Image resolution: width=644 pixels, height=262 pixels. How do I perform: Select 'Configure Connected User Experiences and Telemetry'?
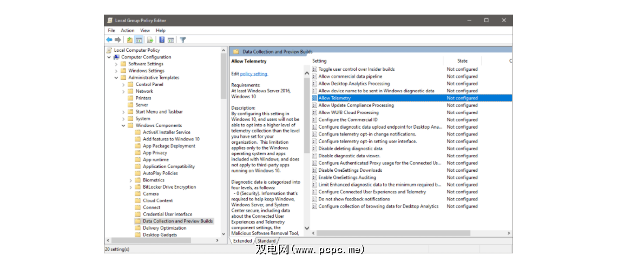click(372, 192)
